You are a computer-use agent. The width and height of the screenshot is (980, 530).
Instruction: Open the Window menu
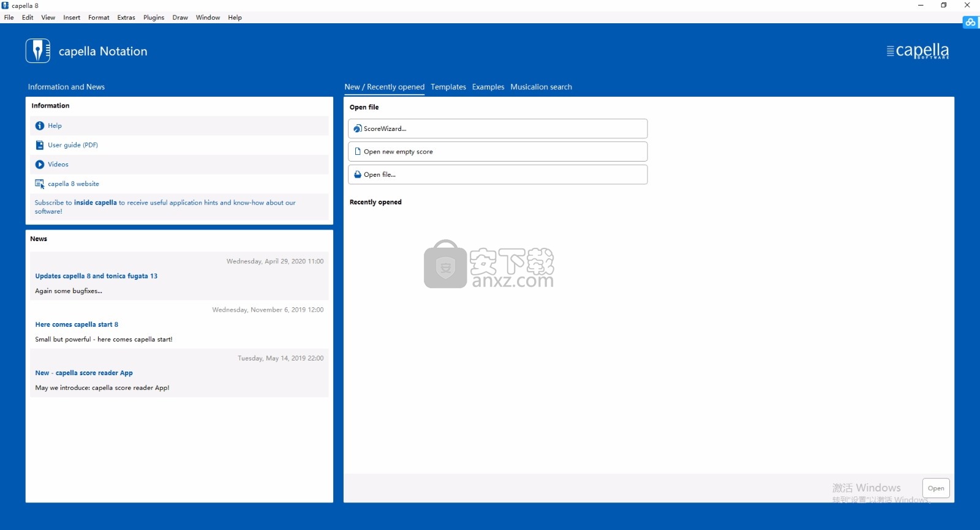coord(208,17)
